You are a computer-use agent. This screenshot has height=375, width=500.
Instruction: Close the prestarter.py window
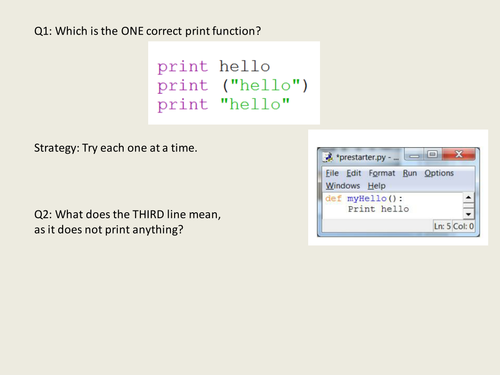[x=459, y=154]
